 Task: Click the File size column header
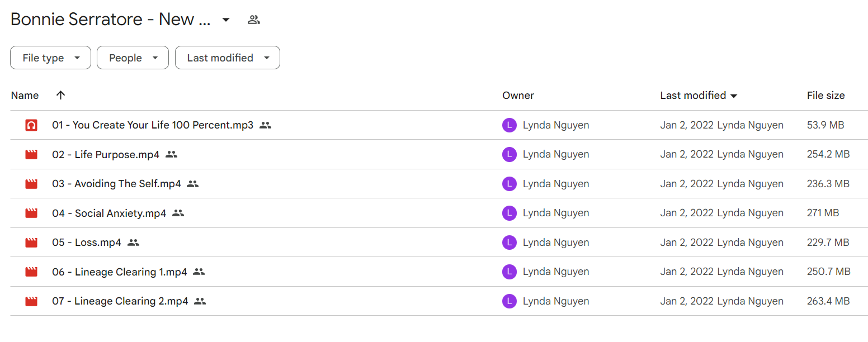tap(825, 96)
